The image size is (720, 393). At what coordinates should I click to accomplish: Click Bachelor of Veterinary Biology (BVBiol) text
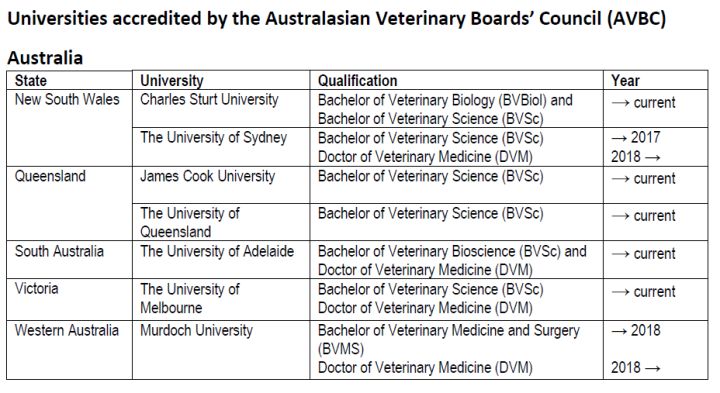coord(432,100)
